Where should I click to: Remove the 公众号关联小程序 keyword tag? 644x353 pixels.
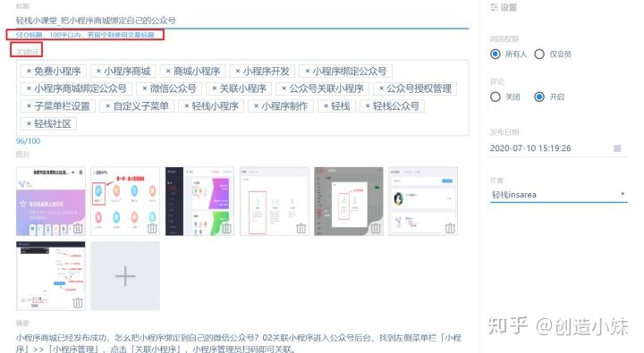click(284, 88)
